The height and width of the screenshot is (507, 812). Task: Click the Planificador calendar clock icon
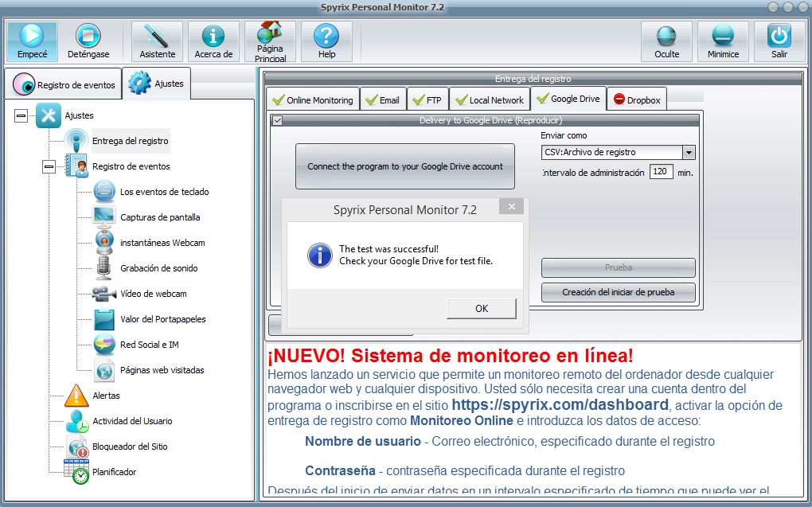tap(76, 472)
